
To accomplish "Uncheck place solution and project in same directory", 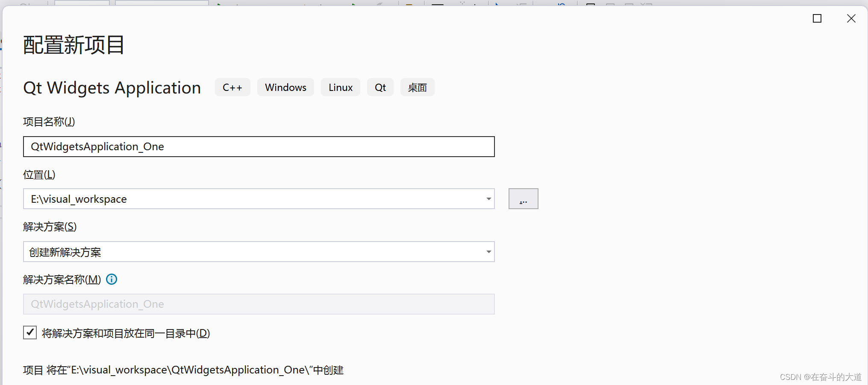I will [30, 332].
